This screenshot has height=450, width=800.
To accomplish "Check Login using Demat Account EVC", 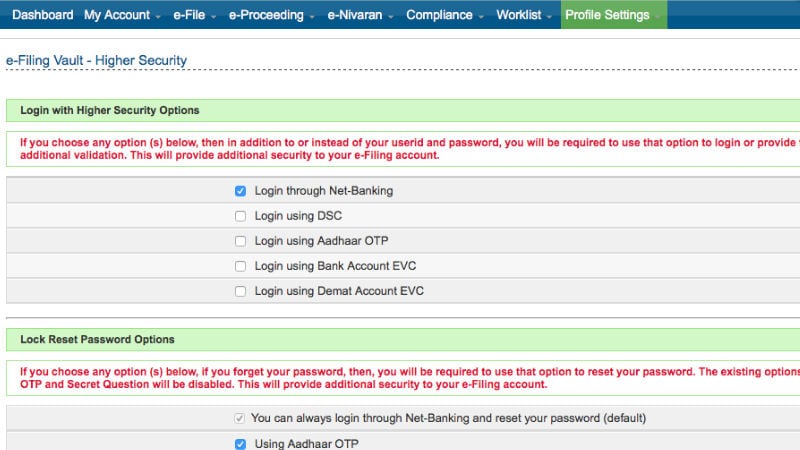I will click(240, 291).
